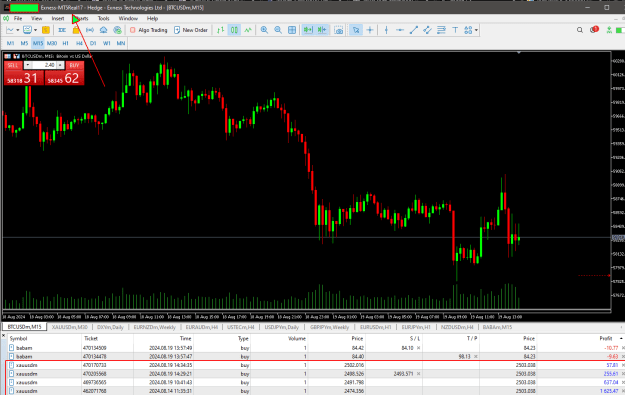Toggle chart auto scroll icon
The width and height of the screenshot is (625, 395).
click(308, 30)
